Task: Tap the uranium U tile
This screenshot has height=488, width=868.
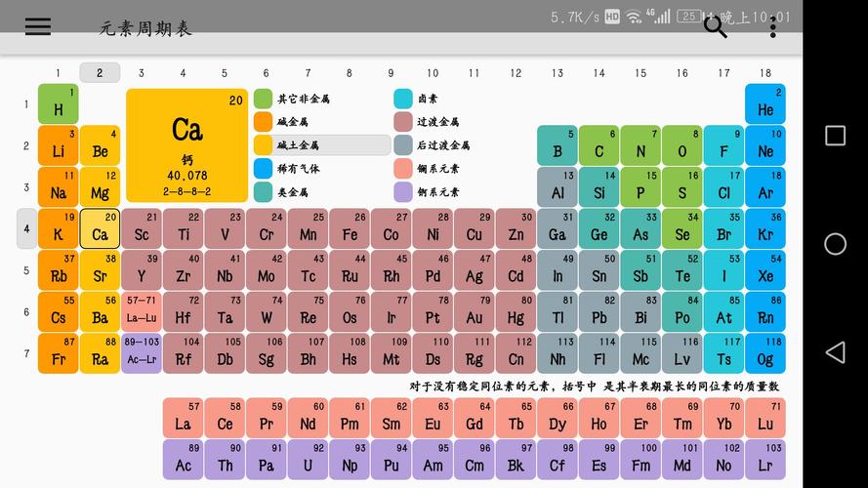Action: 308,460
